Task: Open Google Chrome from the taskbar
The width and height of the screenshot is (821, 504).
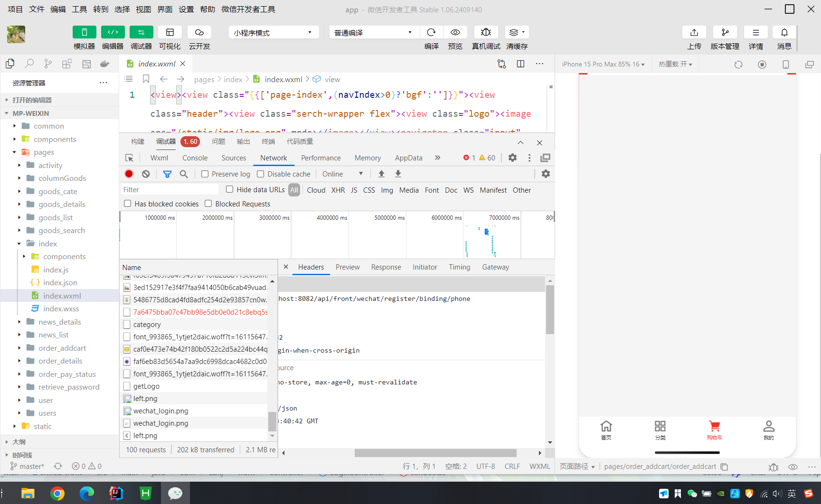Action: (57, 494)
